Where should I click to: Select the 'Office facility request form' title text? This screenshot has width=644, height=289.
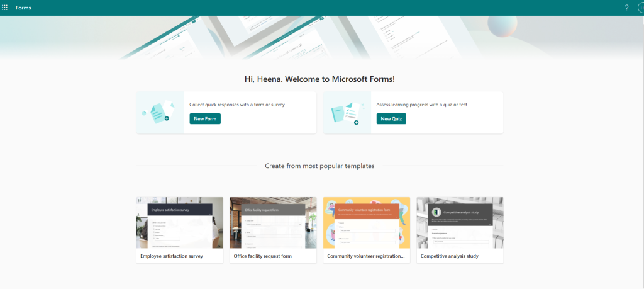click(262, 256)
